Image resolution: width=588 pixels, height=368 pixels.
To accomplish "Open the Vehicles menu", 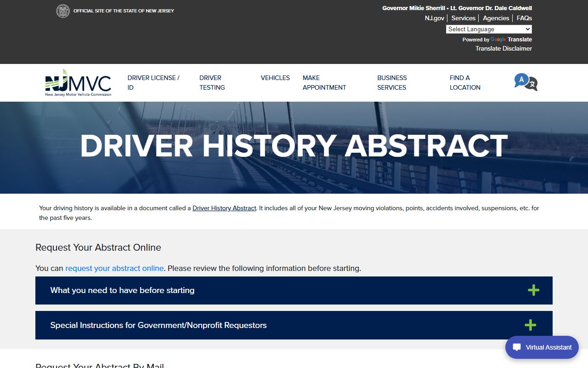I will (275, 78).
